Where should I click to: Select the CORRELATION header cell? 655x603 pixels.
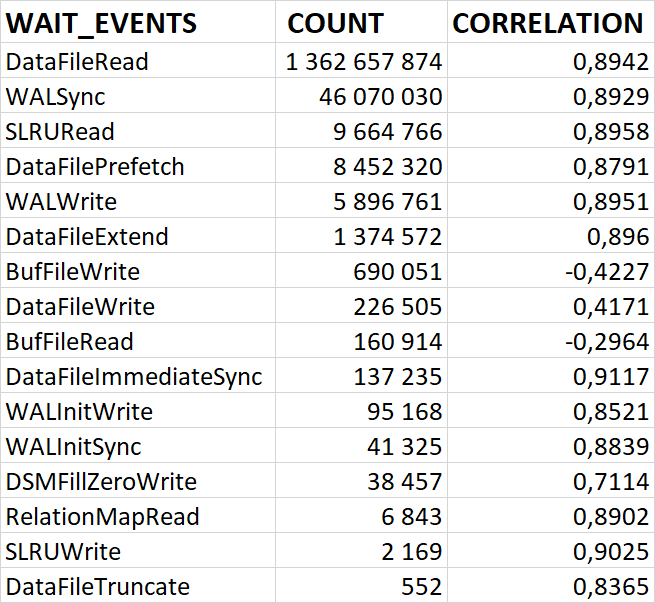click(x=548, y=23)
